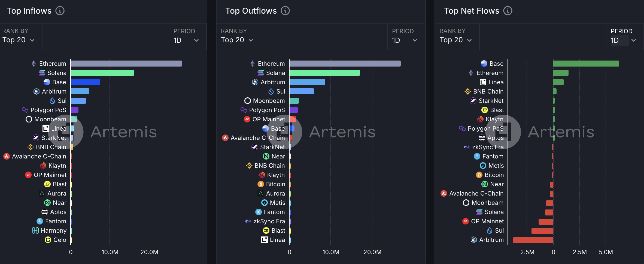The image size is (644, 264).
Task: Open the Period dropdown in Top Inflows
Action: (x=186, y=40)
